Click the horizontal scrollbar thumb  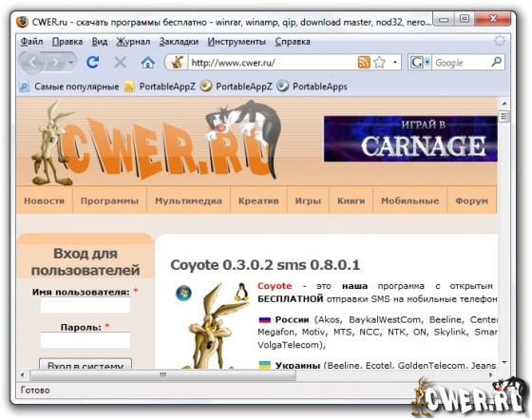(x=162, y=375)
